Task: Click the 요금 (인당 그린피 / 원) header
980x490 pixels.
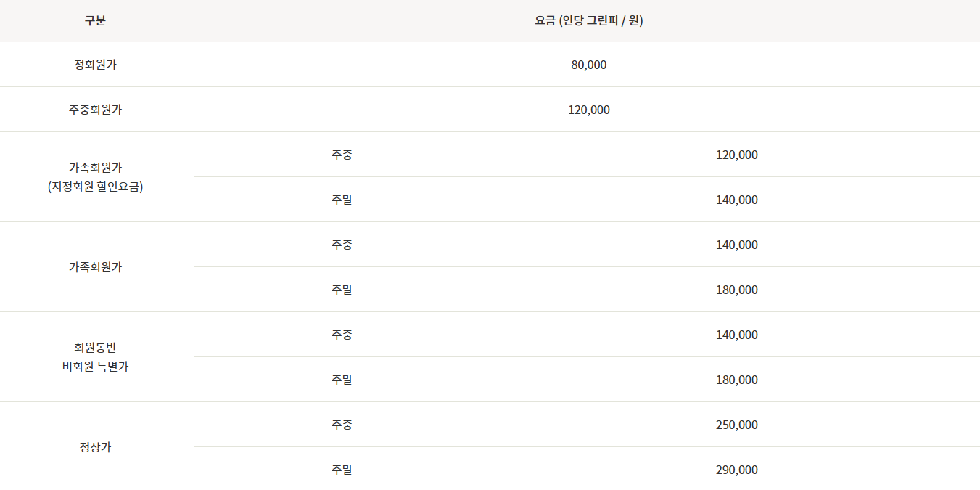Action: click(588, 20)
